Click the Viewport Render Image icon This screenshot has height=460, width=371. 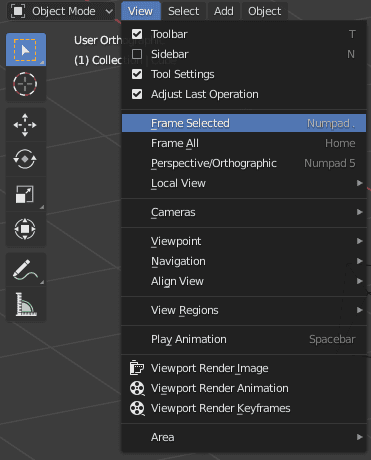click(x=137, y=368)
